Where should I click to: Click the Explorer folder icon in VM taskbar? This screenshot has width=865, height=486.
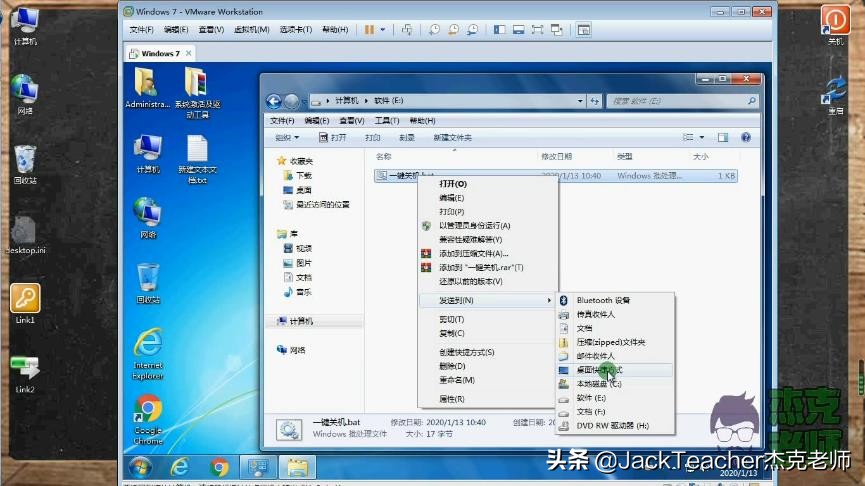(x=297, y=468)
